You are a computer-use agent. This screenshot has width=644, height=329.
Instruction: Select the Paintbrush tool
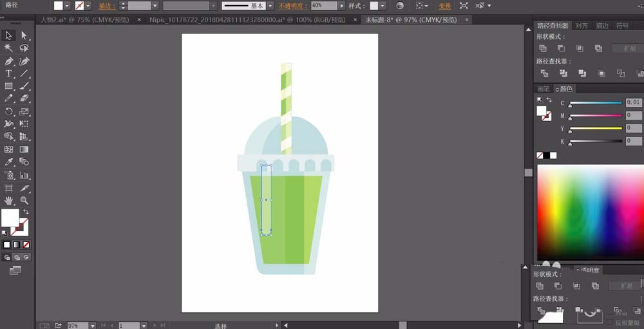pos(24,86)
